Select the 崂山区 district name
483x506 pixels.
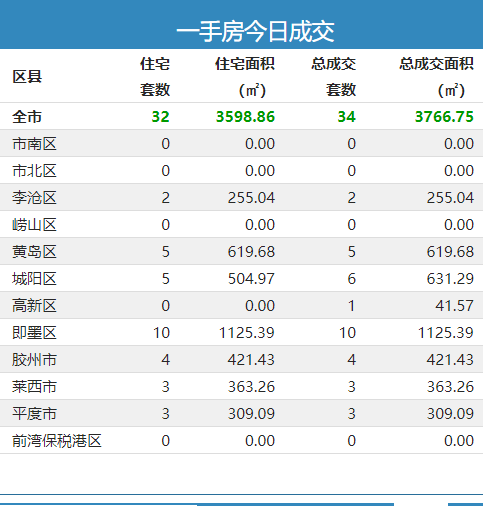click(34, 225)
